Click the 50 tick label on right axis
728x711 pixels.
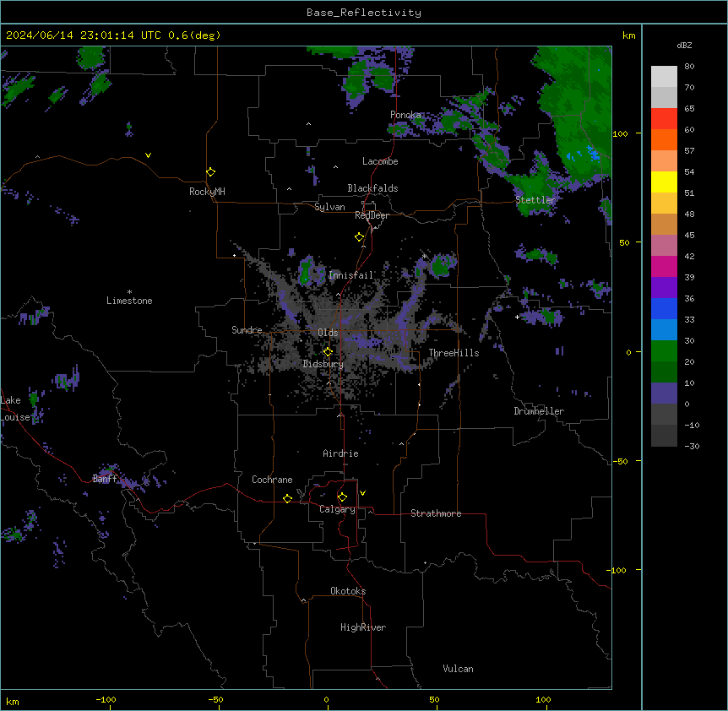(x=624, y=242)
